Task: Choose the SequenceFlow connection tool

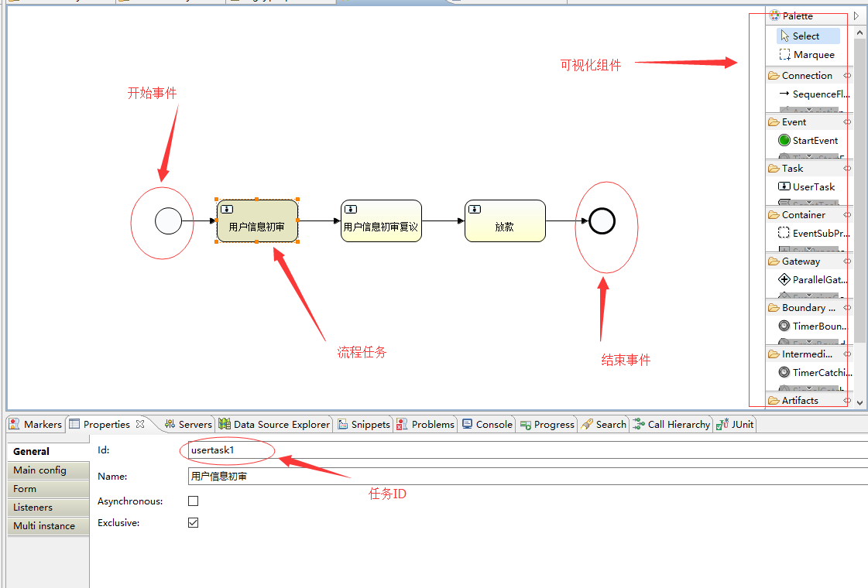Action: pyautogui.click(x=814, y=94)
